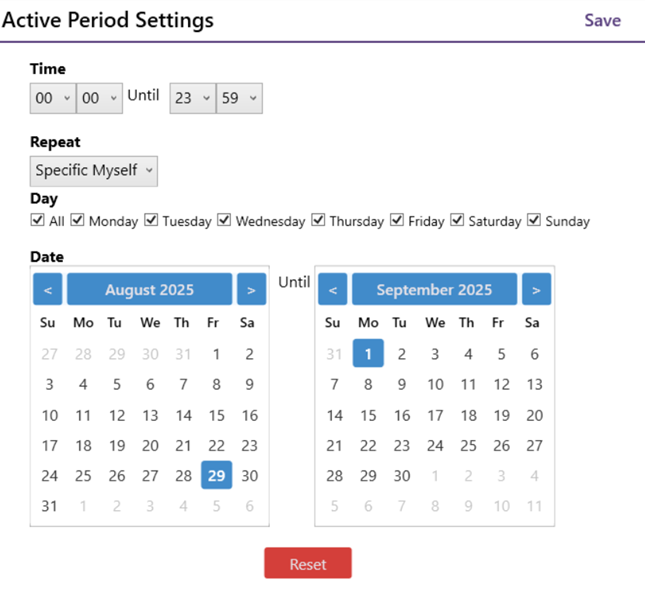This screenshot has width=645, height=589.
Task: Uncheck the Monday checkbox
Action: [x=78, y=220]
